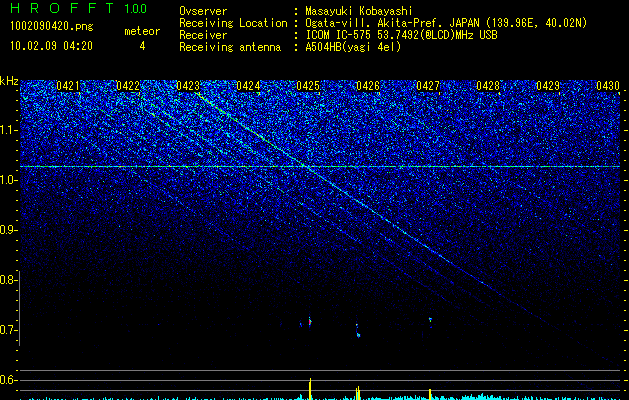Click the red meteor echo near 0425
Screen dimensions: 629x400
pyautogui.click(x=310, y=322)
